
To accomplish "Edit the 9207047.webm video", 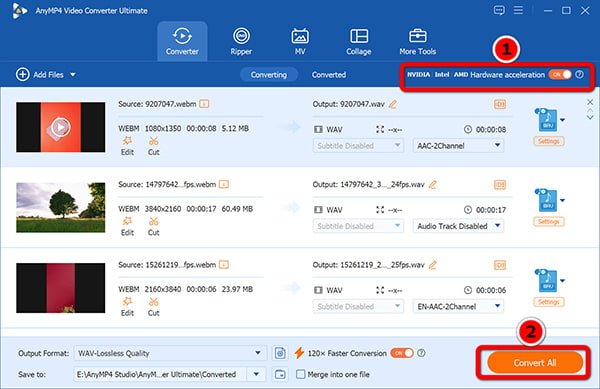I will point(127,146).
